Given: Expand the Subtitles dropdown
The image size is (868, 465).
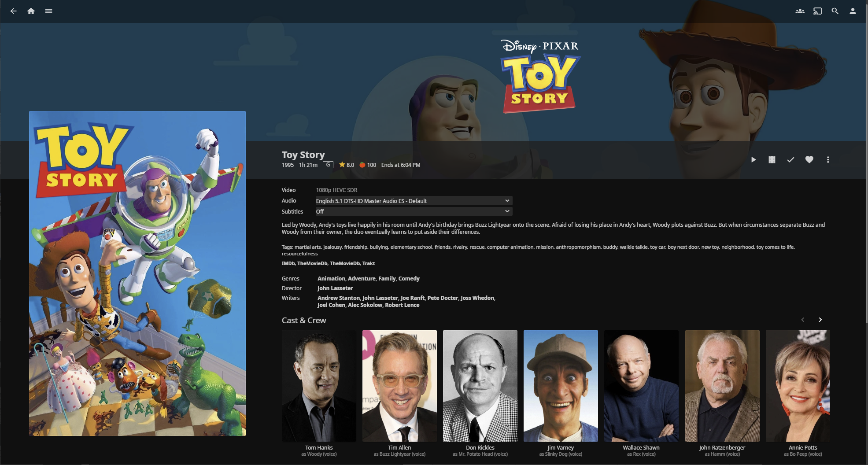Looking at the screenshot, I should [x=414, y=211].
